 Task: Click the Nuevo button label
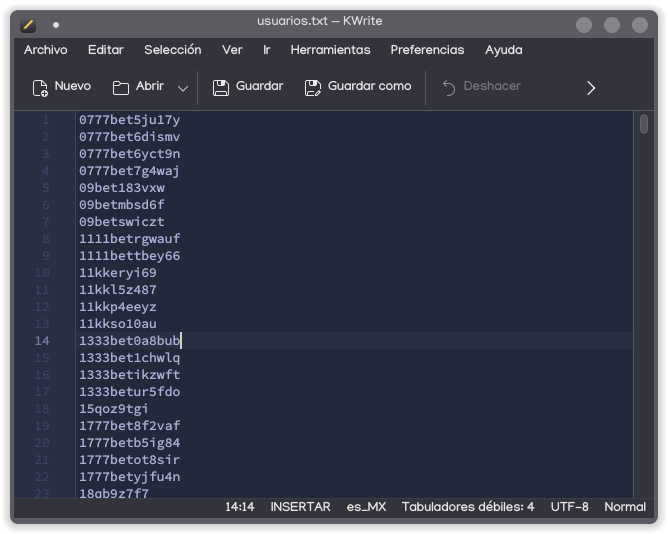point(73,86)
